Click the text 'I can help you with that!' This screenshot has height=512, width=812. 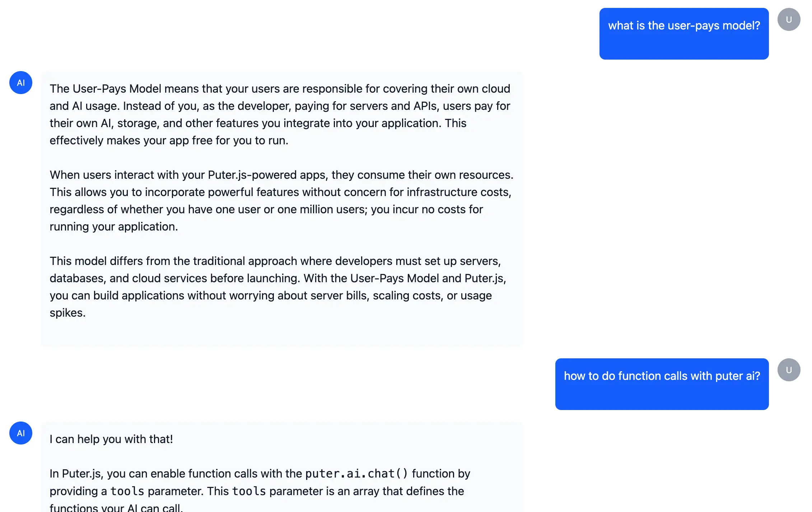[x=111, y=439]
